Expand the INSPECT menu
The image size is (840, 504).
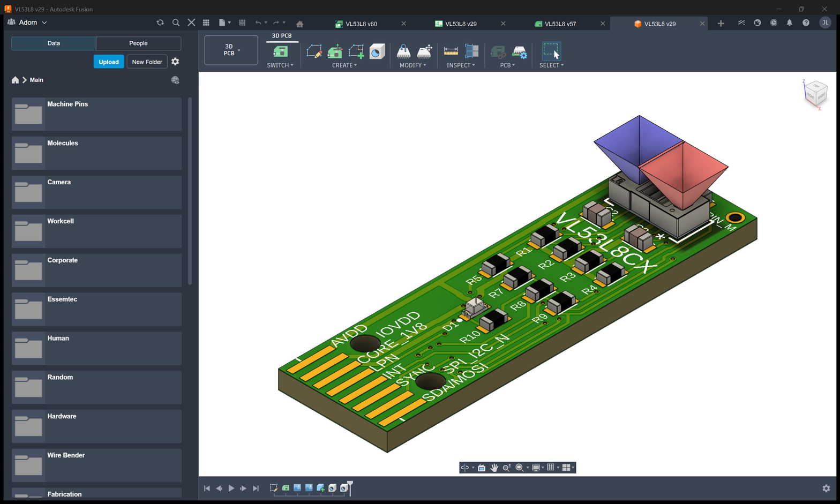click(461, 65)
